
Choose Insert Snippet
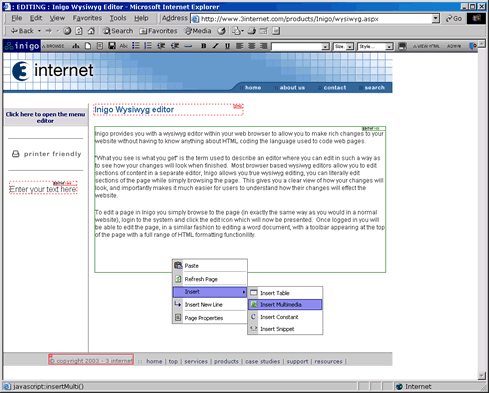point(285,329)
